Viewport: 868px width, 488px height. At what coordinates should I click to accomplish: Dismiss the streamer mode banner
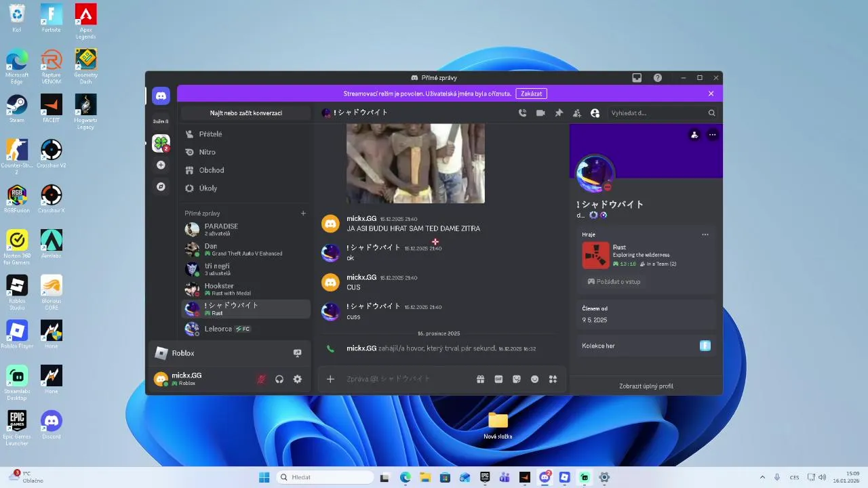pos(711,94)
